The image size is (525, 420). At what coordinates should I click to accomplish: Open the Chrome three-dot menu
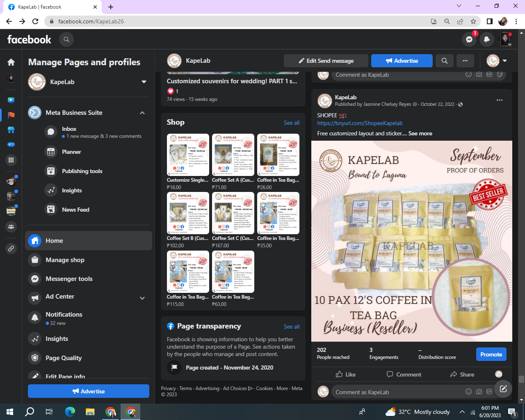[516, 21]
